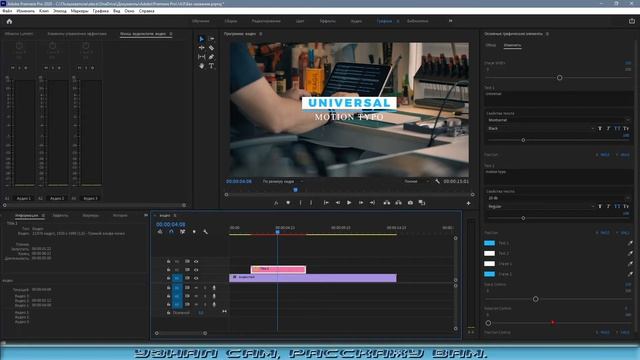The image size is (640, 360).
Task: Switch to Essential Graphics Browse tab
Action: 491,45
